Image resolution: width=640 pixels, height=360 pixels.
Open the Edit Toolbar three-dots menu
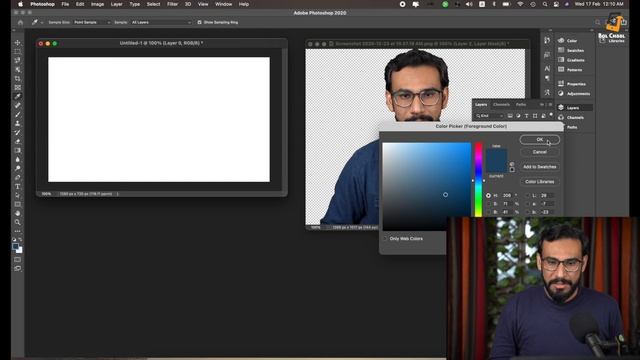[18, 231]
